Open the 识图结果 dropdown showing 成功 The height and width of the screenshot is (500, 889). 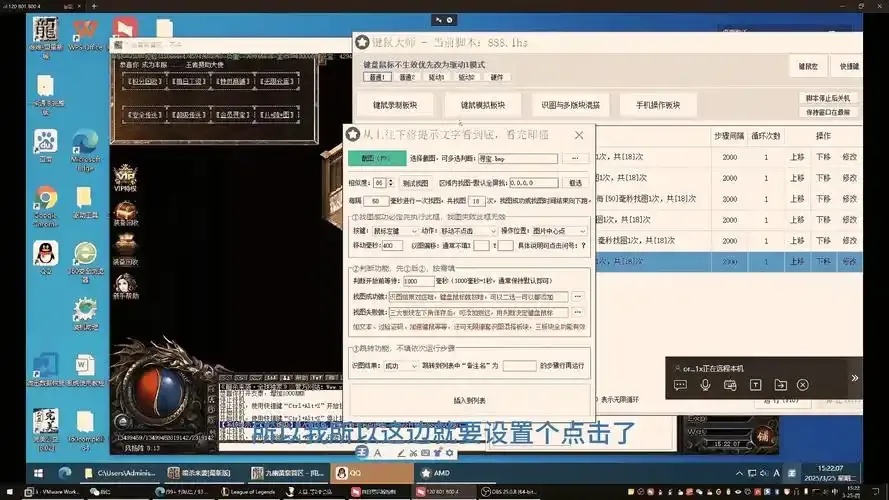[x=401, y=366]
